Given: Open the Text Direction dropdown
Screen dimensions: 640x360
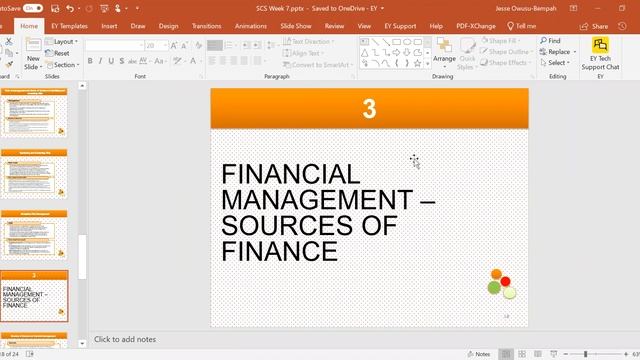Looking at the screenshot, I should 309,42.
